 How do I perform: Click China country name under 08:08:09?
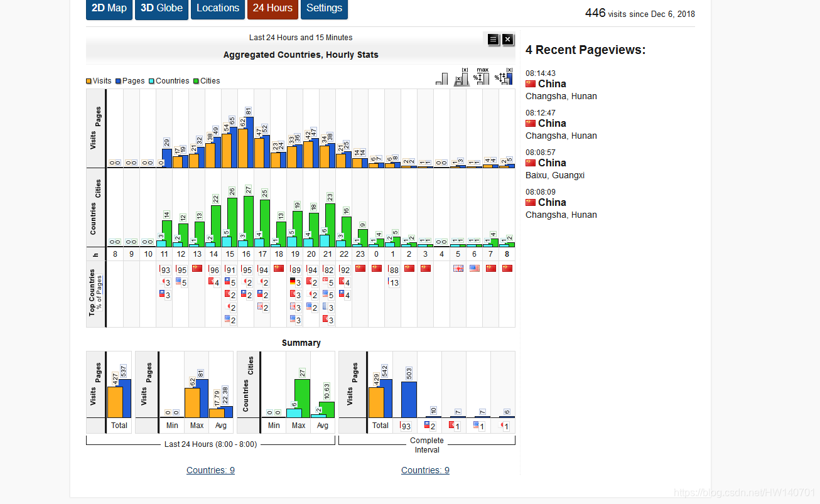(x=552, y=202)
